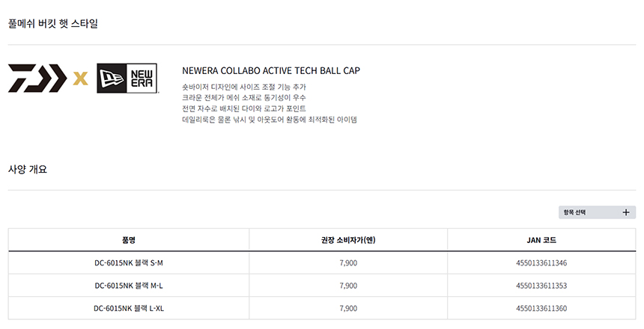Click the 사양 개요 section heading
This screenshot has width=644, height=329.
28,170
